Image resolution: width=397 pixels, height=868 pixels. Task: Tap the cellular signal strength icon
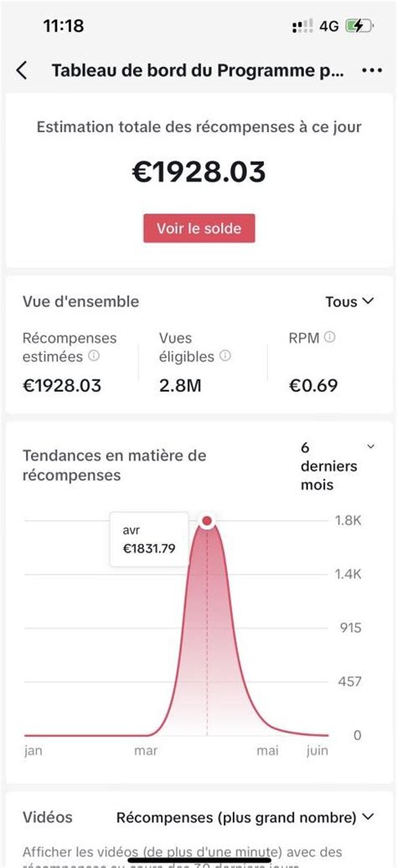(302, 26)
